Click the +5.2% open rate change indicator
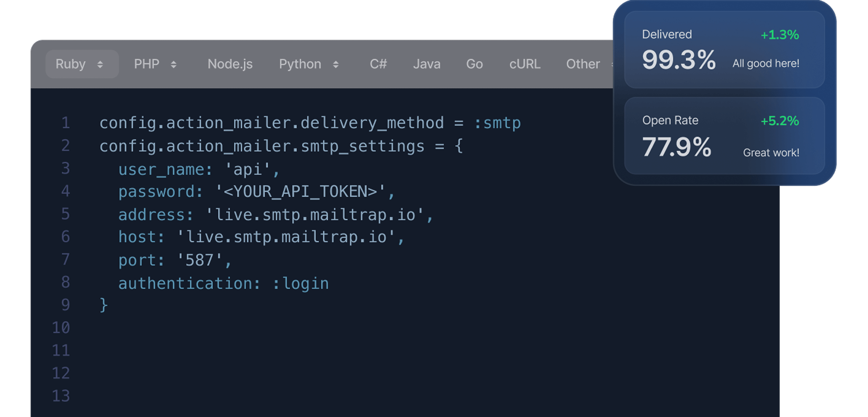Image resolution: width=868 pixels, height=417 pixels. [780, 121]
